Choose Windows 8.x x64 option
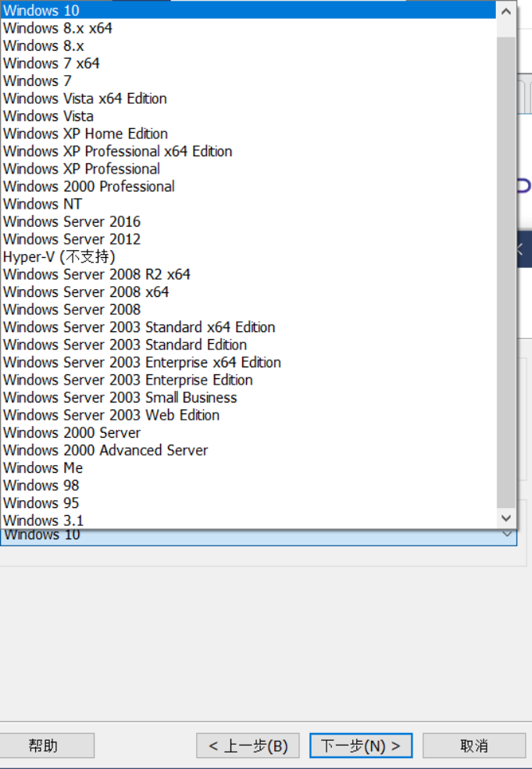Image resolution: width=532 pixels, height=769 pixels. 248,28
